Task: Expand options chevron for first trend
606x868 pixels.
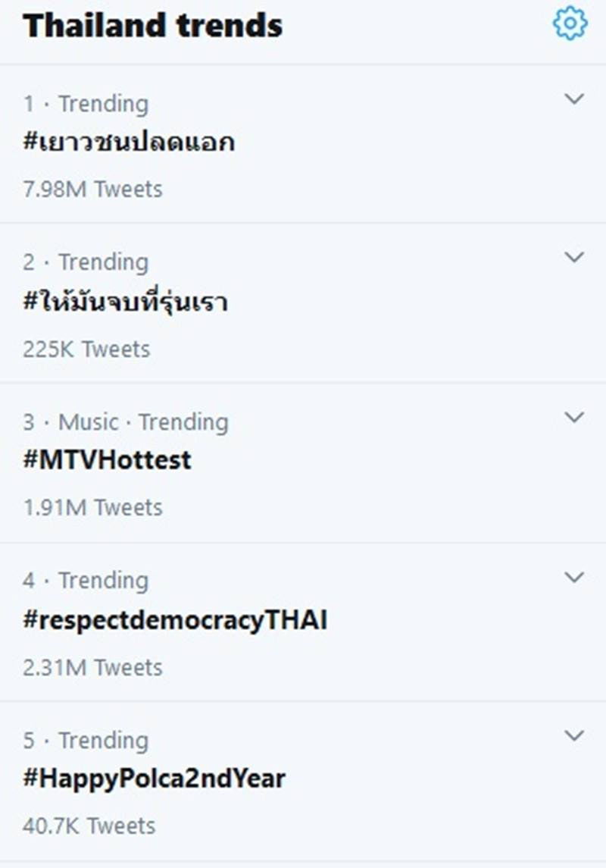Action: pyautogui.click(x=575, y=99)
